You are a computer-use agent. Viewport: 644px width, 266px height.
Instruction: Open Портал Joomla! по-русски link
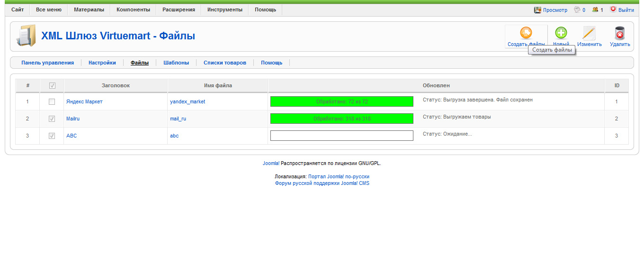[x=339, y=176]
